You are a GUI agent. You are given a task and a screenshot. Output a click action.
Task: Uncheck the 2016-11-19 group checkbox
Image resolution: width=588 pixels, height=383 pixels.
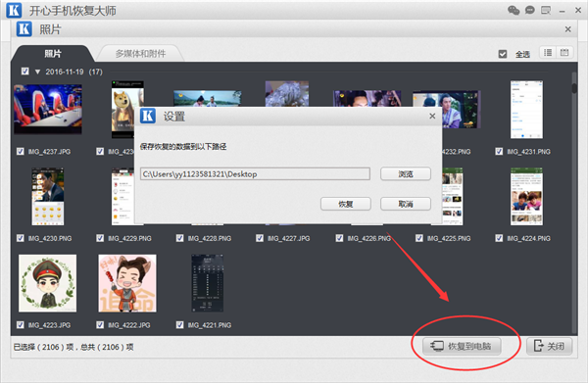coord(25,71)
